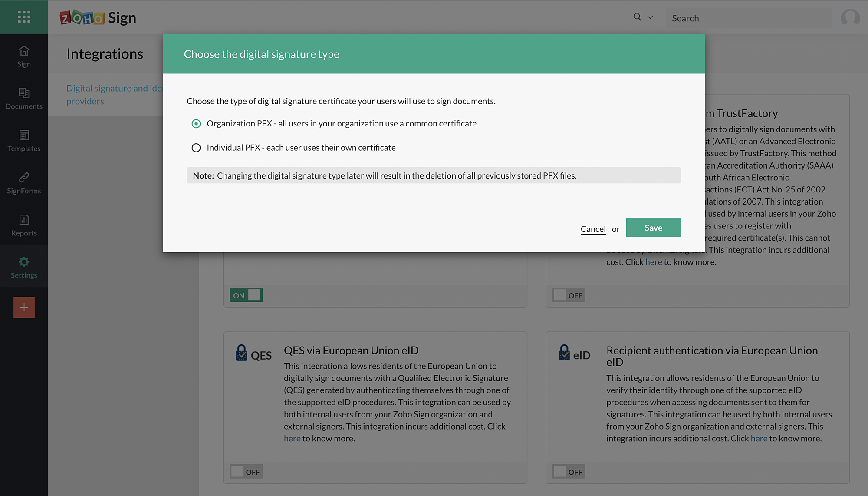Select Organization PFX radio option
The height and width of the screenshot is (496, 868).
tap(196, 124)
